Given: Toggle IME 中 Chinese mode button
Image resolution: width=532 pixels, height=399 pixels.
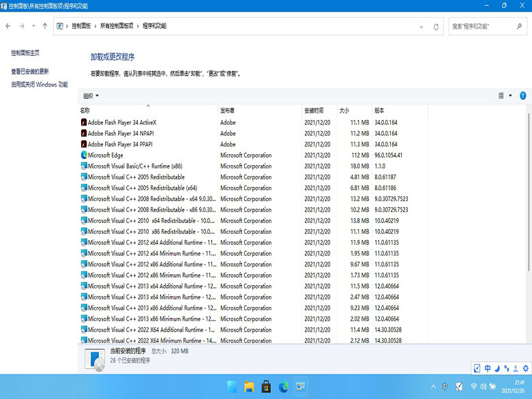Looking at the screenshot, I should click(x=487, y=368).
